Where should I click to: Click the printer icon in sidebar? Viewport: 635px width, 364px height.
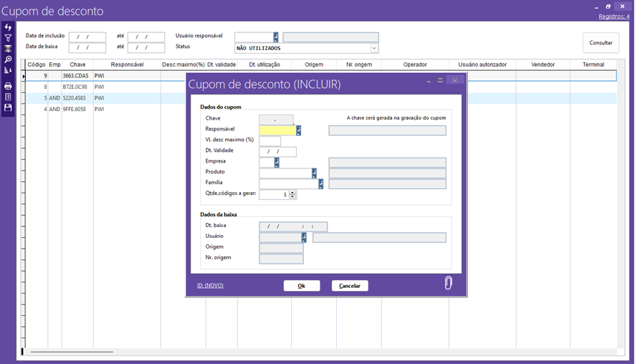(8, 86)
